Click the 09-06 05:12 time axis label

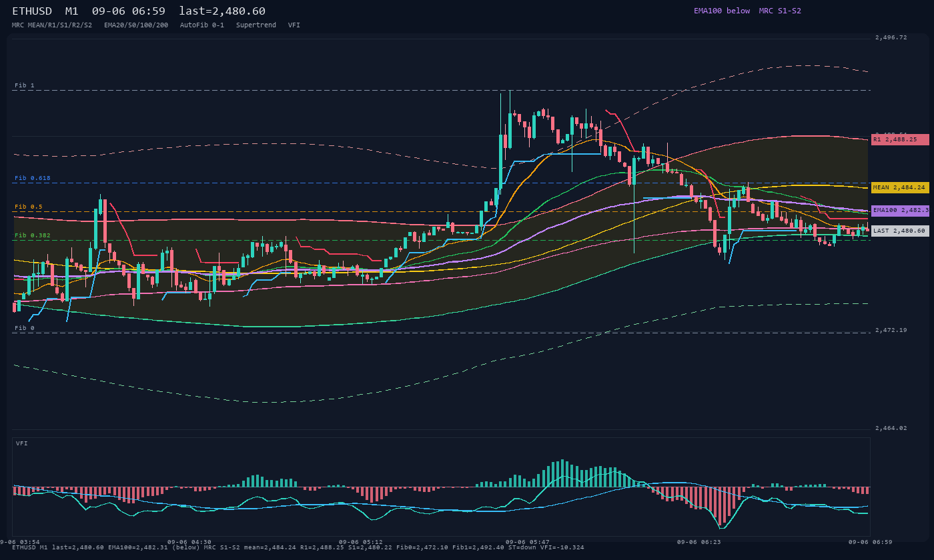[x=361, y=542]
